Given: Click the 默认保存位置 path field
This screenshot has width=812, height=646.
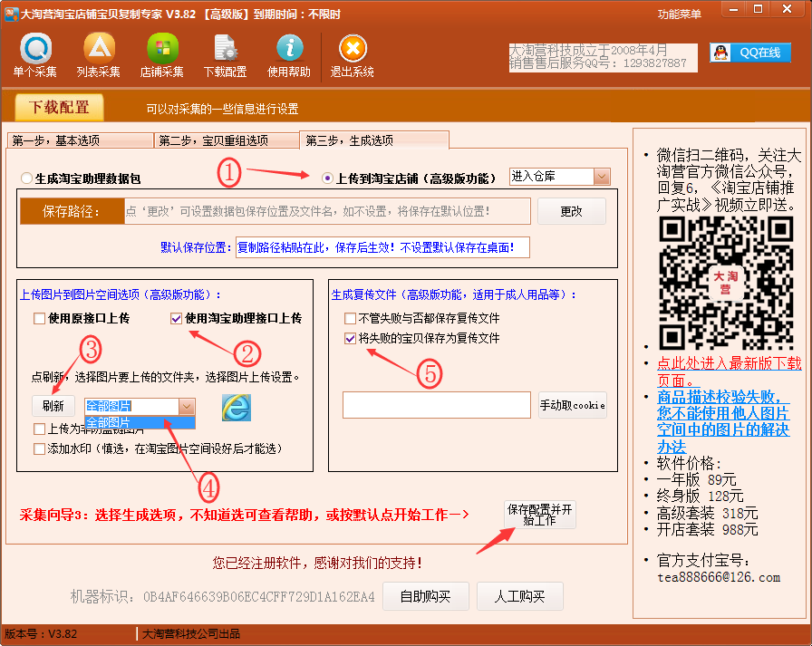Looking at the screenshot, I should (x=382, y=247).
